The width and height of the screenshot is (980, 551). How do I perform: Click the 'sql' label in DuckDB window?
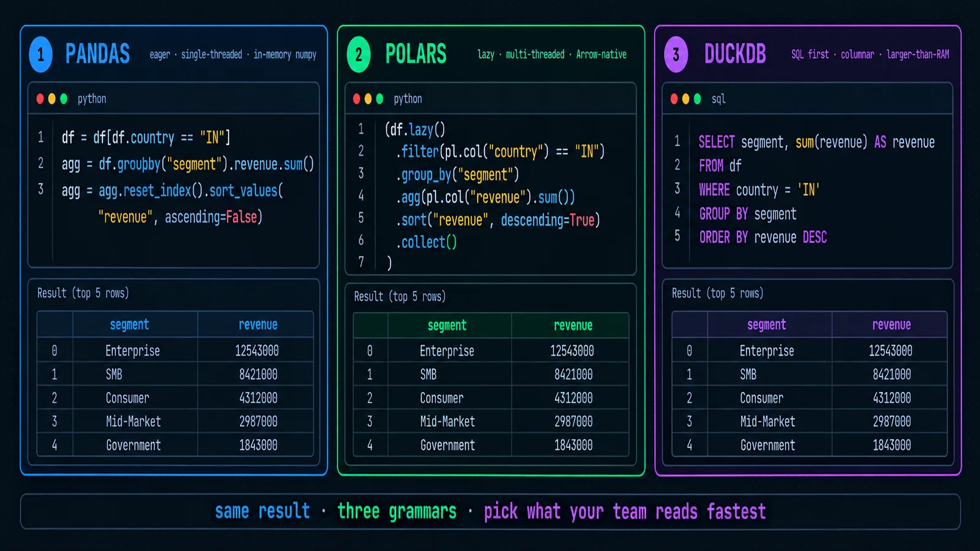click(718, 99)
